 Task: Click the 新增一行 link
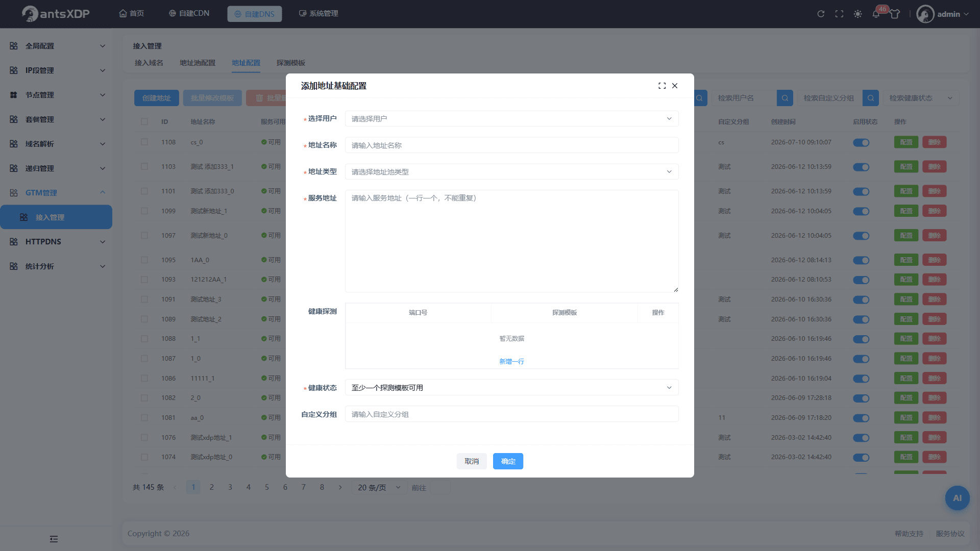511,361
